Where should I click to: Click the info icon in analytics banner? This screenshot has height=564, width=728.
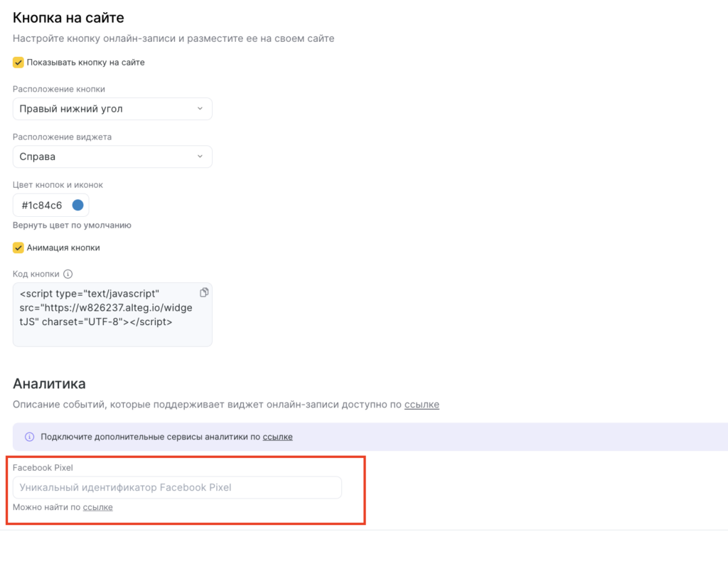(29, 437)
